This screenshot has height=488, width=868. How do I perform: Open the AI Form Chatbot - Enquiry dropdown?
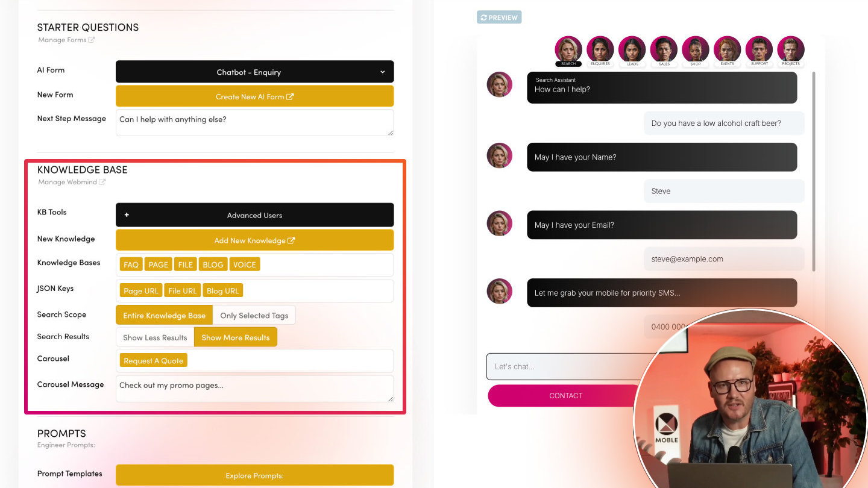click(254, 72)
